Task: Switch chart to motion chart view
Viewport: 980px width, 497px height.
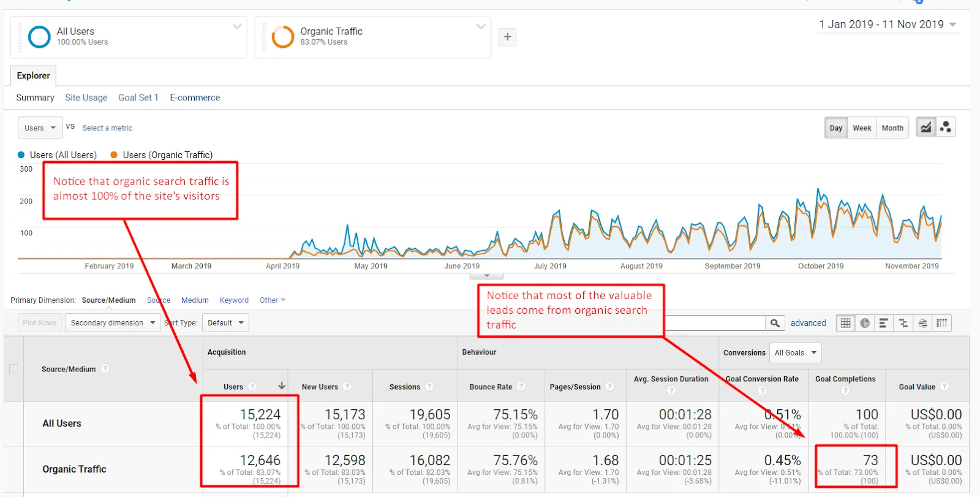Action: click(x=946, y=127)
